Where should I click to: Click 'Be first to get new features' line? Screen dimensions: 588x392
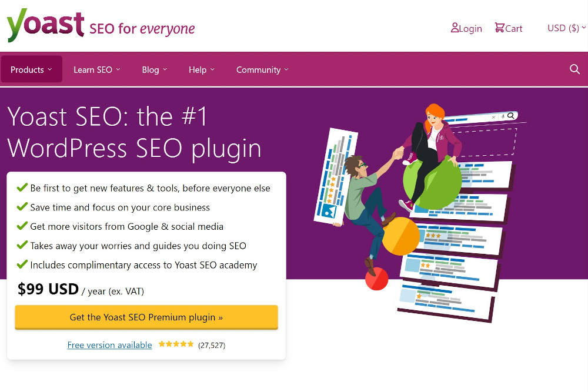click(150, 188)
